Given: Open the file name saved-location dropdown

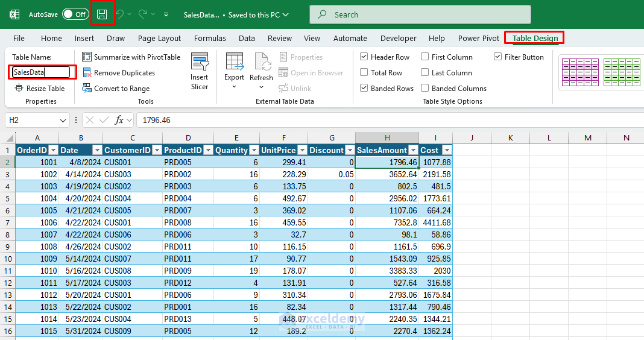Looking at the screenshot, I should click(285, 14).
